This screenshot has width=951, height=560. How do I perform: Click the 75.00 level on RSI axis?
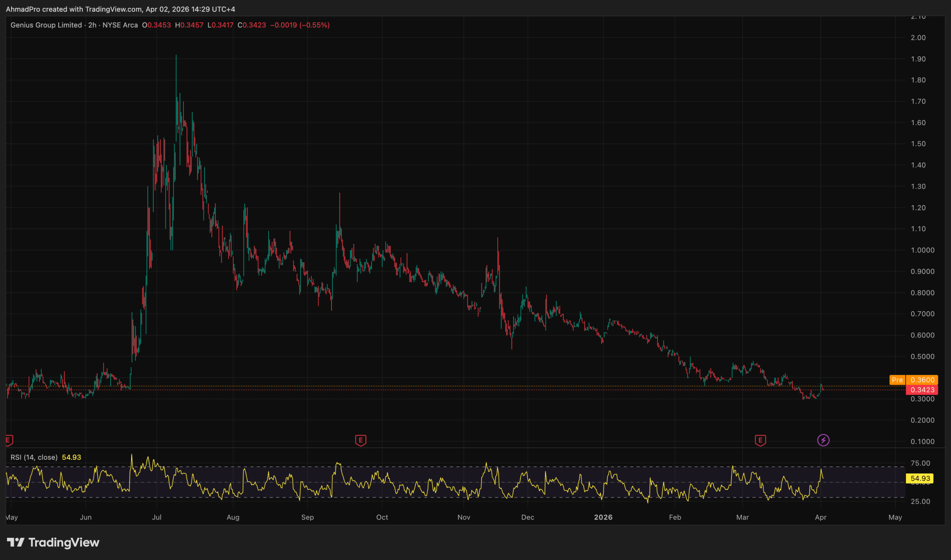coord(920,463)
